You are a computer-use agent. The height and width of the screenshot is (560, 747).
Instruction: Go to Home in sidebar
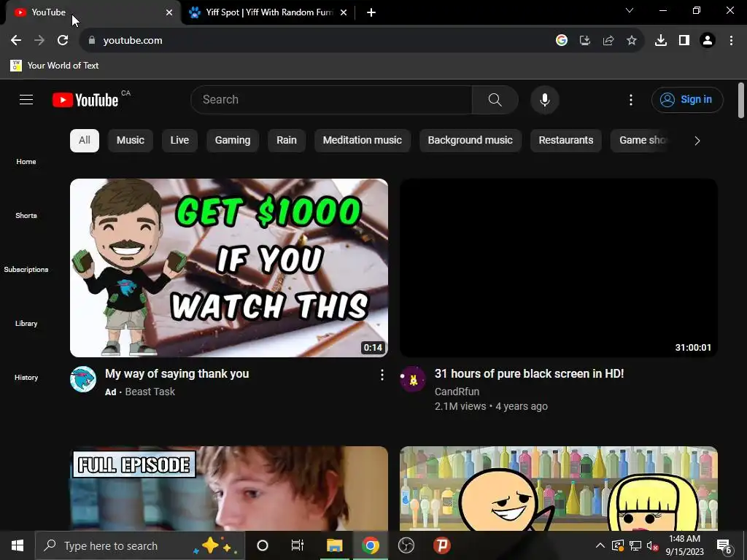click(x=26, y=161)
